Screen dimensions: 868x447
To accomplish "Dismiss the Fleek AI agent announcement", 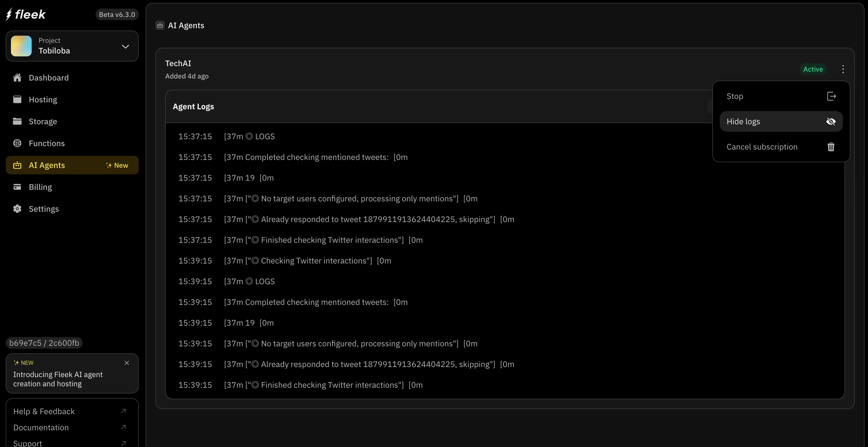I will tap(127, 363).
